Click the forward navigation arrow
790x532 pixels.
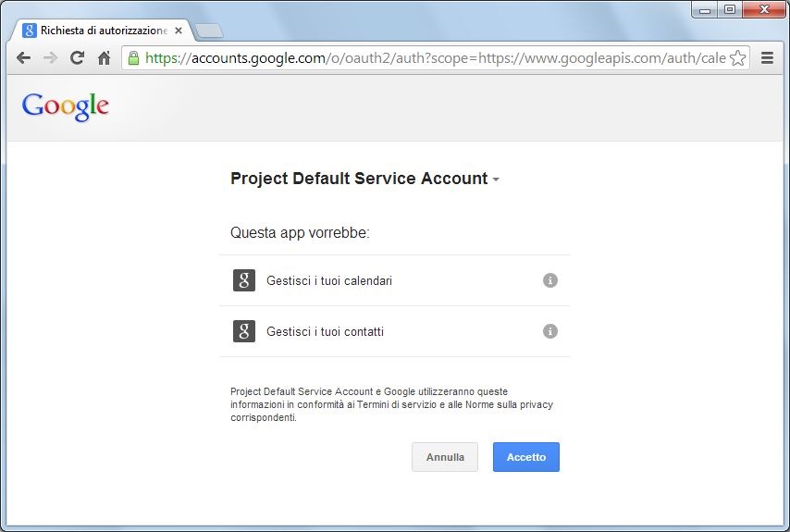click(50, 58)
